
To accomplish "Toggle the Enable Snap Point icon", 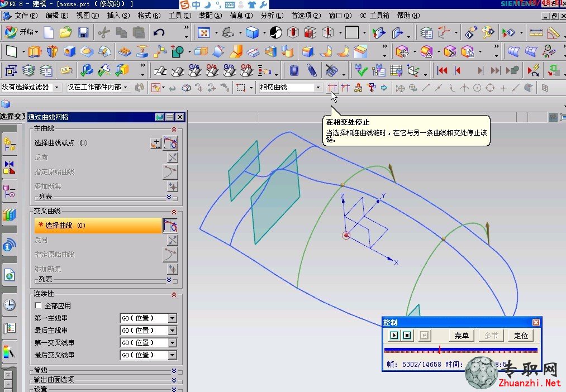I will pos(400,88).
